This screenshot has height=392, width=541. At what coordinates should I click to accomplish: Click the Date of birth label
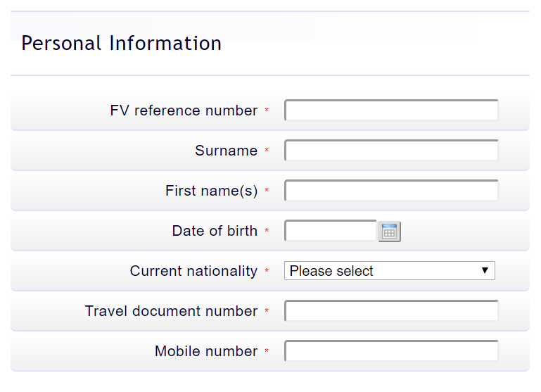(215, 231)
